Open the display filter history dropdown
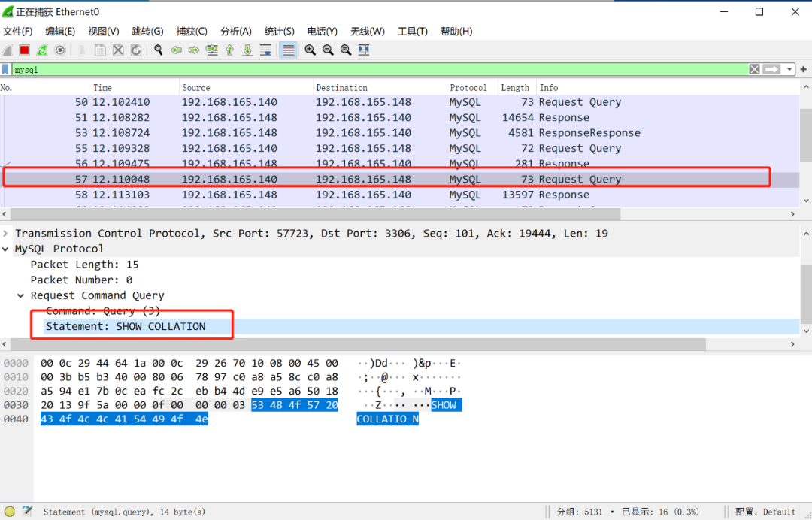 tap(789, 69)
